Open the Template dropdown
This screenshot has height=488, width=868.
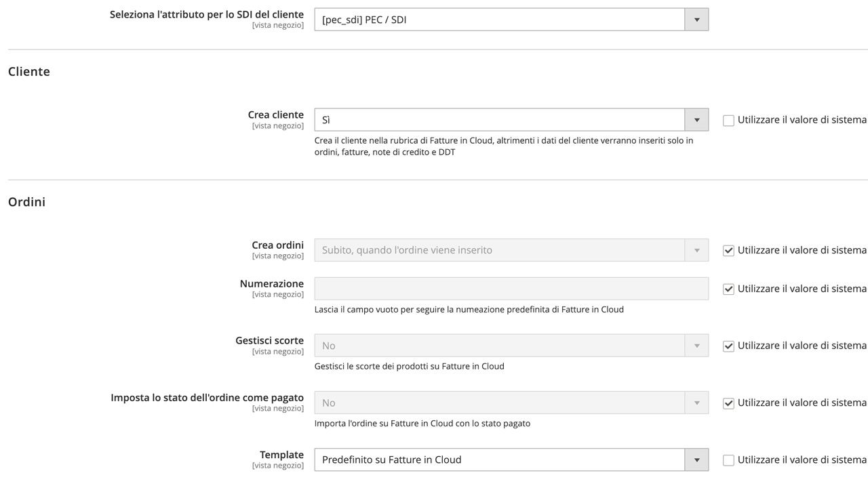(x=511, y=460)
